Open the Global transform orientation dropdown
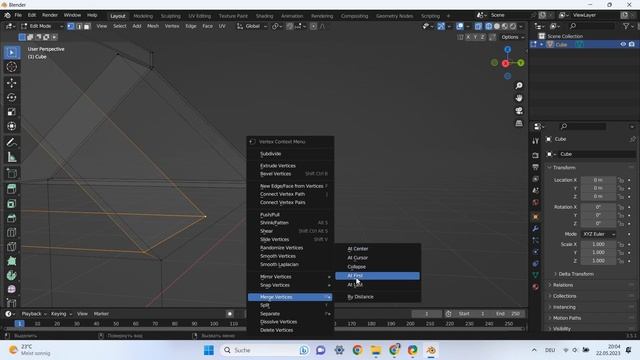Viewport: 640px width, 360px height. 252,26
